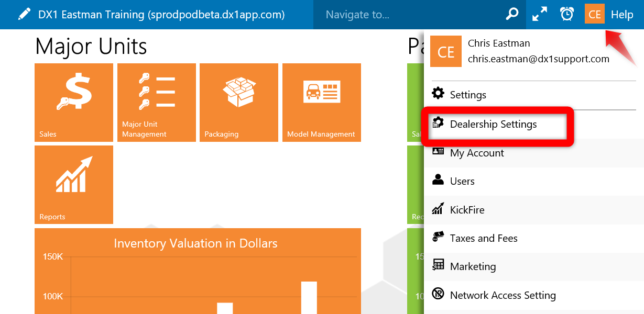Viewport: 644px width, 314px height.
Task: Open KickFire menu entry
Action: (533, 210)
